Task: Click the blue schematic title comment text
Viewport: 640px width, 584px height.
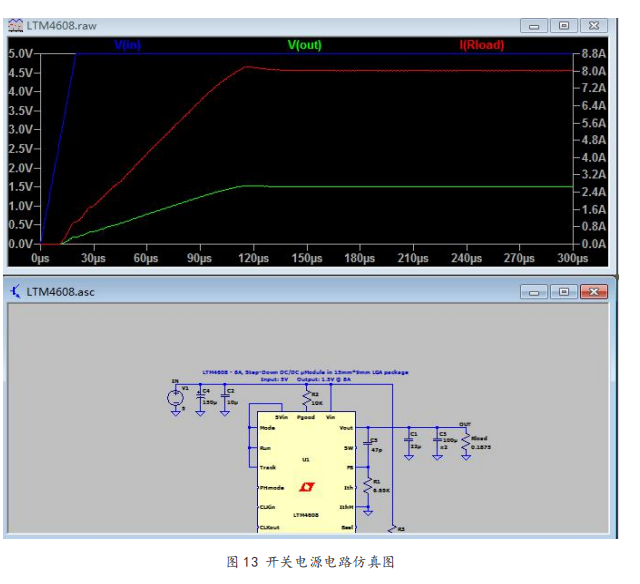Action: click(305, 375)
